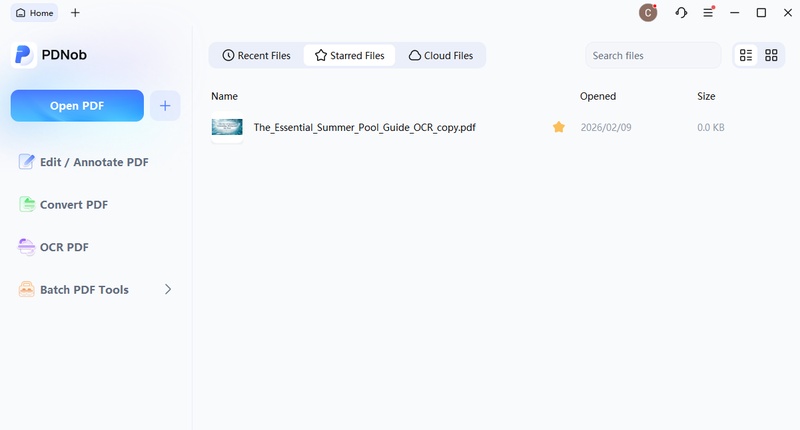
Task: Add a new tab with plus icon
Action: tap(75, 13)
